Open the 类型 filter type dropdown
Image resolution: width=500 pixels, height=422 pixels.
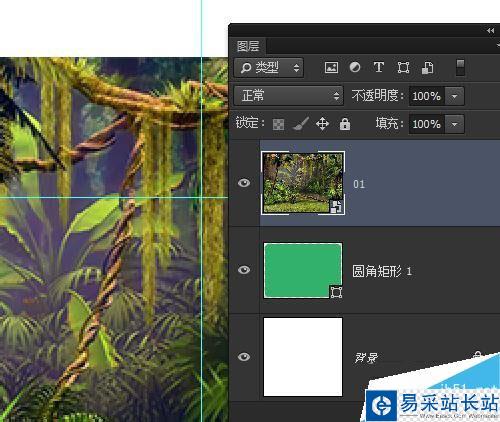click(269, 68)
